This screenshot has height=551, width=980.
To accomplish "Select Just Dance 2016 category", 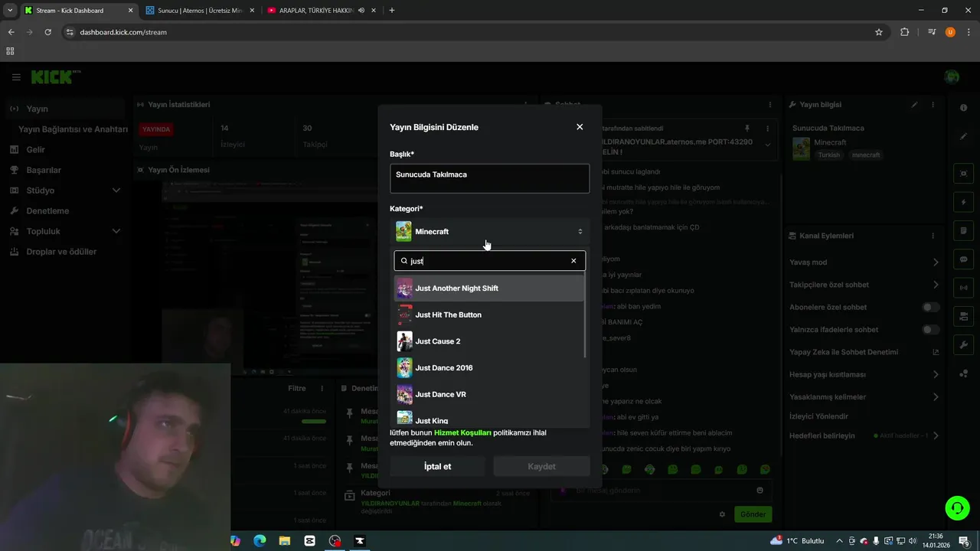I will (488, 368).
